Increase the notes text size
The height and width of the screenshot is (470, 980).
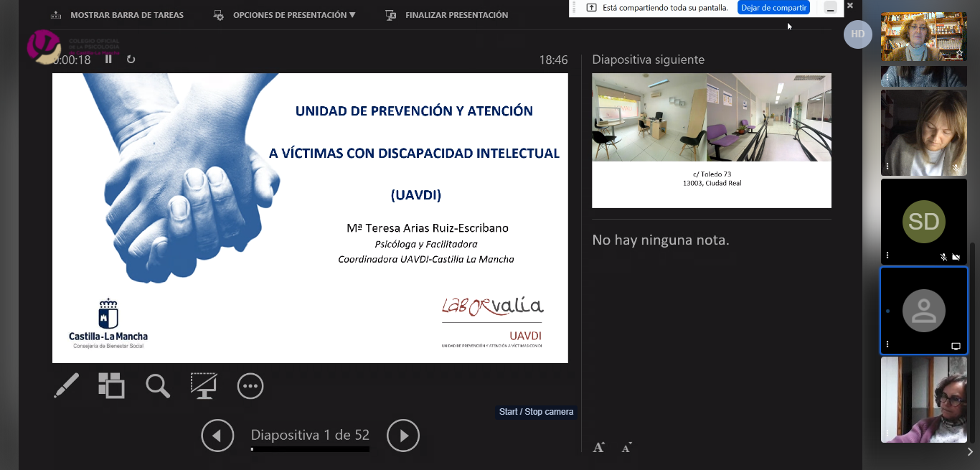pyautogui.click(x=598, y=448)
